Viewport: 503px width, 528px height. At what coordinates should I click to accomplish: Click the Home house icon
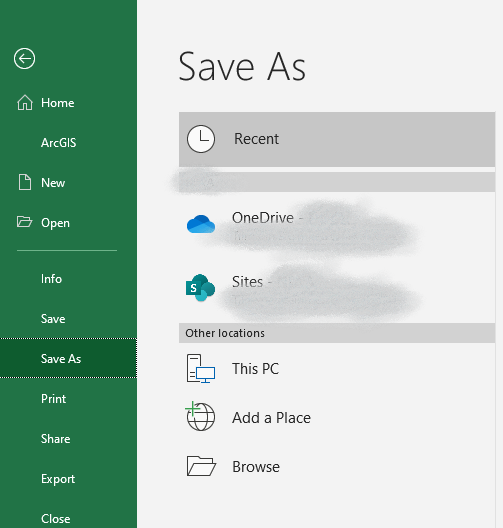pyautogui.click(x=25, y=103)
